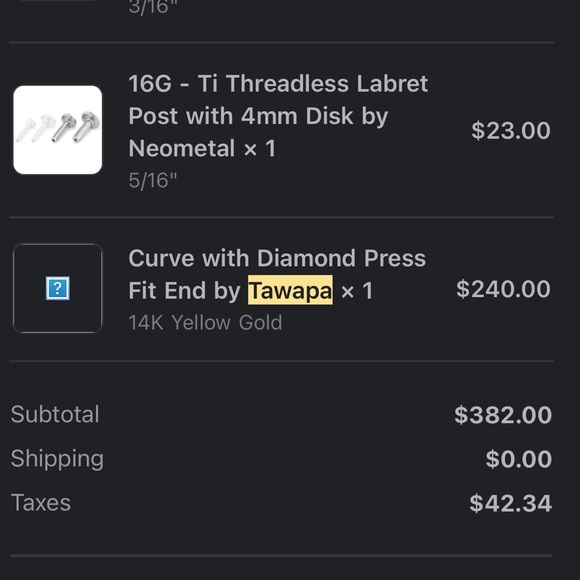Open the Curve with Diamond product thumbnail box
This screenshot has width=580, height=580.
coord(58,288)
